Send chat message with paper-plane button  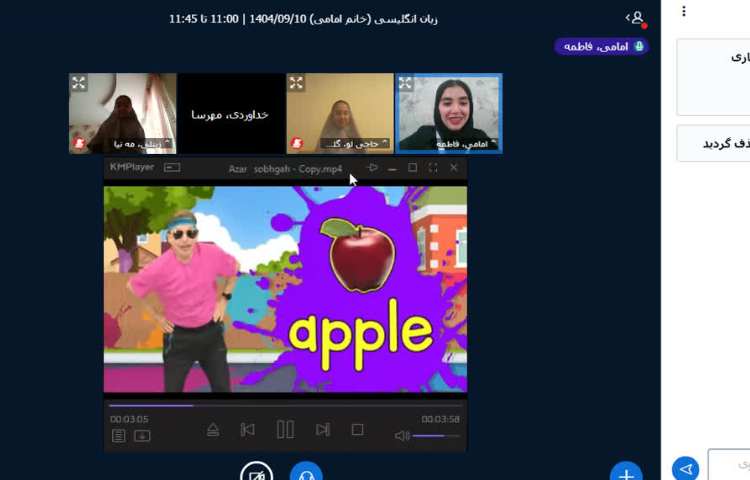point(685,468)
